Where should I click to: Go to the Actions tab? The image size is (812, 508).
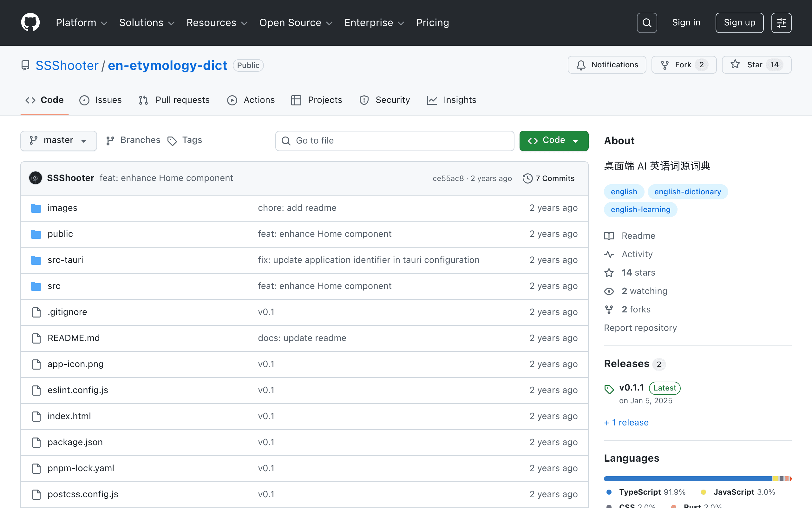tap(251, 100)
